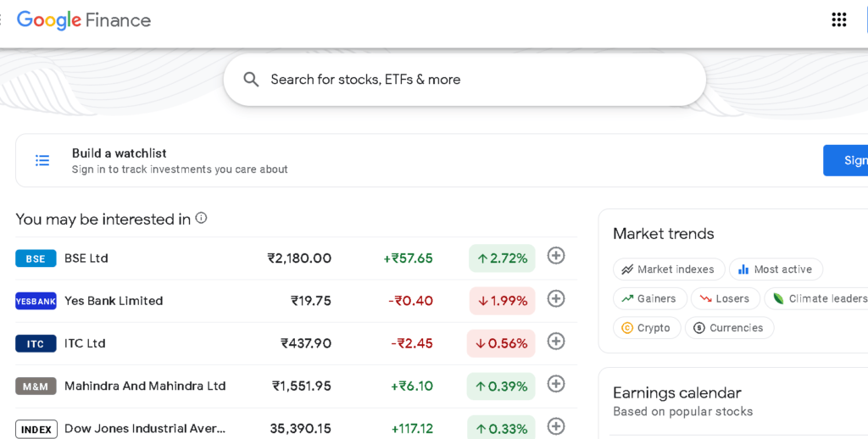
Task: Open Dow Jones Industrial Average page
Action: [145, 429]
